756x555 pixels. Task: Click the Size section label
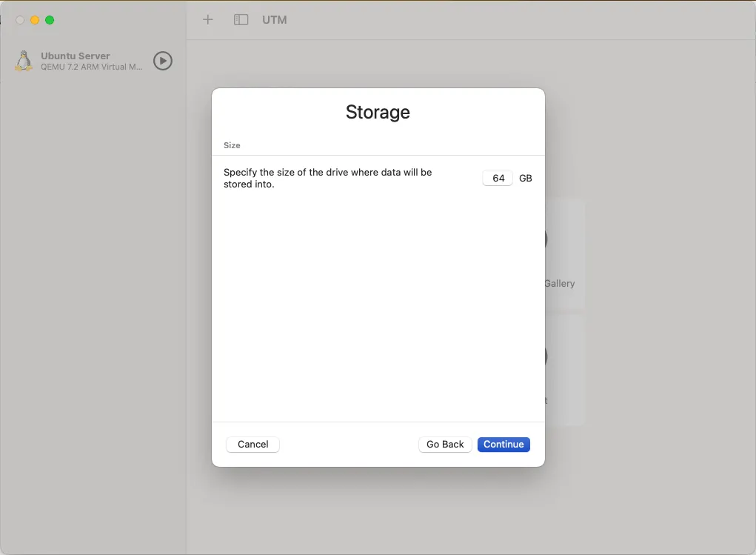coord(232,145)
